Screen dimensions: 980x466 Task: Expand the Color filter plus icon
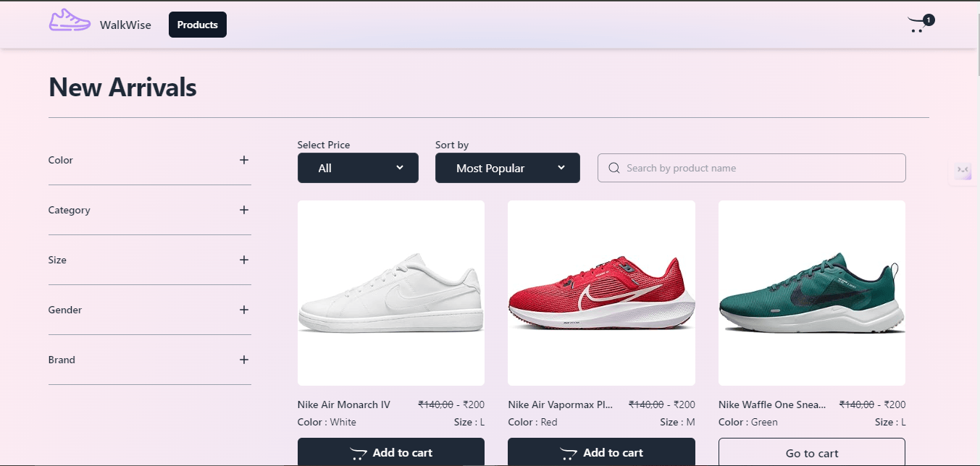coord(244,160)
